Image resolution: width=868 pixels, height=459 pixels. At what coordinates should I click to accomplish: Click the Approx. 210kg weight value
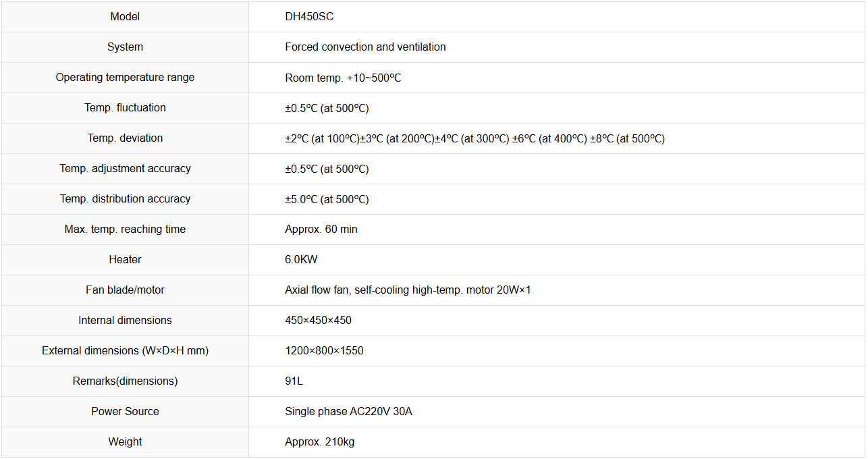(x=319, y=442)
